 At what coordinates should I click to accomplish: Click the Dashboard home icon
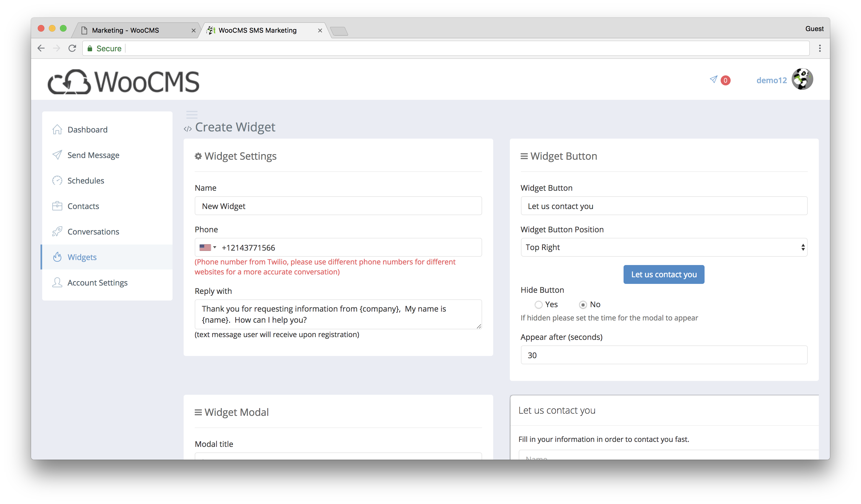coord(57,129)
